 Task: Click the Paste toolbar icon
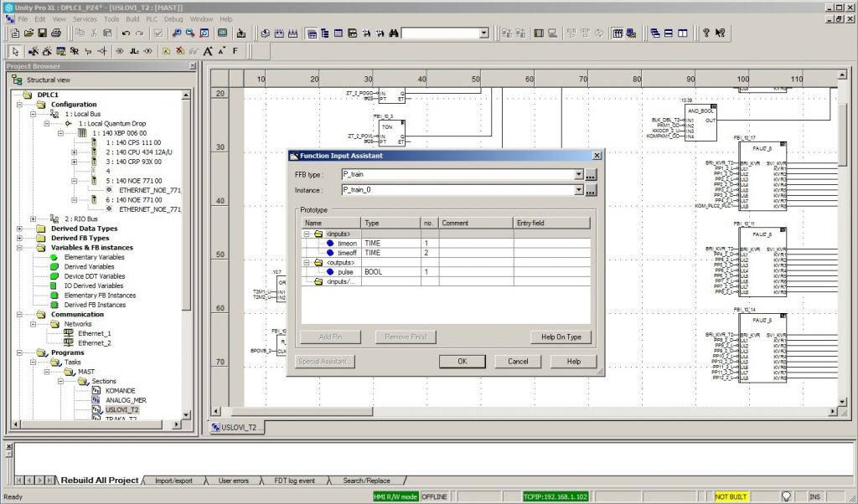106,33
